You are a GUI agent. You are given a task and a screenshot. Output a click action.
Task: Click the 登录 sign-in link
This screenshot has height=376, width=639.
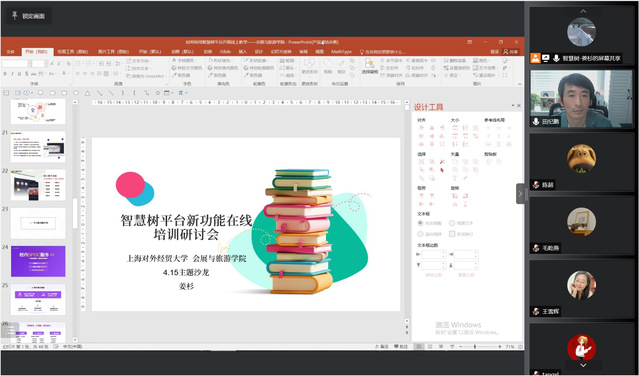point(495,52)
